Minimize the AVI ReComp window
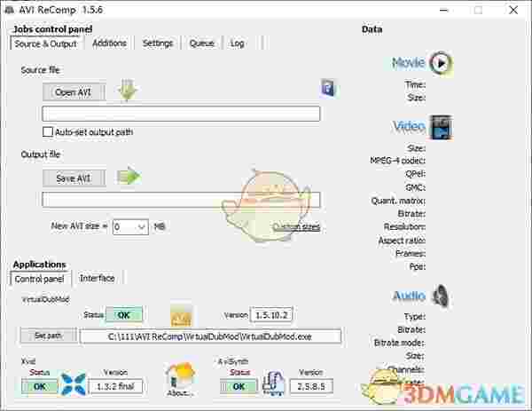Image resolution: width=532 pixels, height=411 pixels. pos(444,10)
